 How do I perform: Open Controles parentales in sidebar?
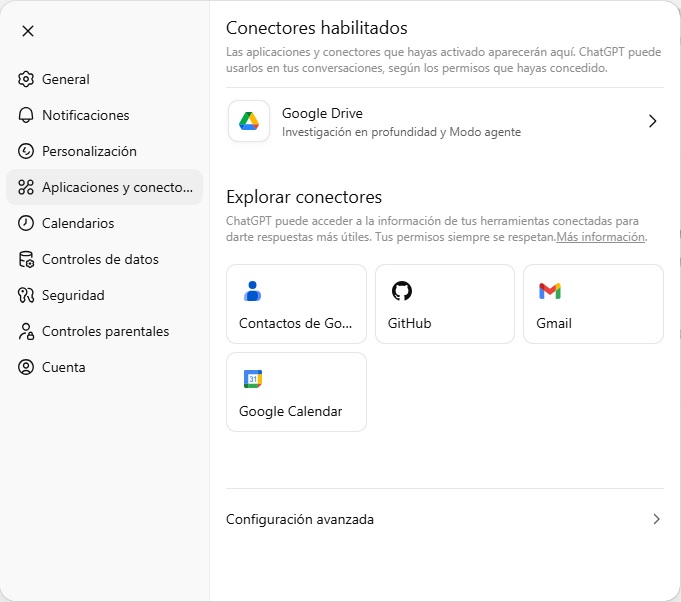tap(105, 331)
